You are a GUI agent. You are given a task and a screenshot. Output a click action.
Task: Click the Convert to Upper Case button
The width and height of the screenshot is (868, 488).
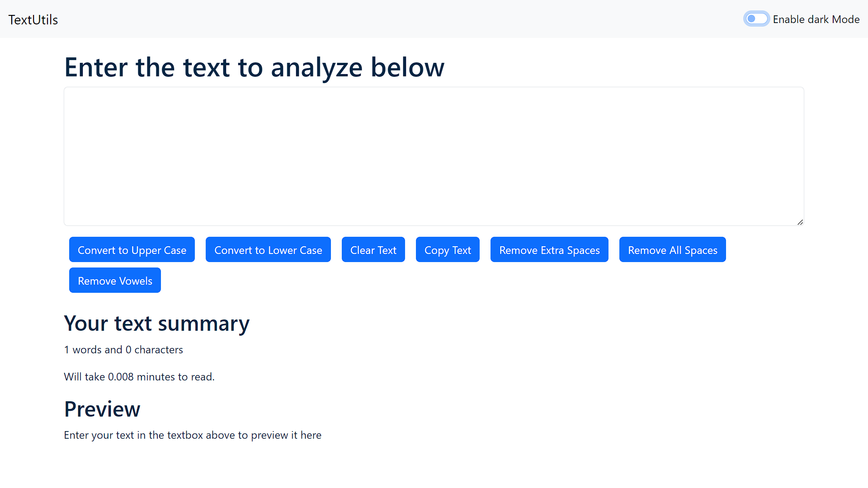132,250
